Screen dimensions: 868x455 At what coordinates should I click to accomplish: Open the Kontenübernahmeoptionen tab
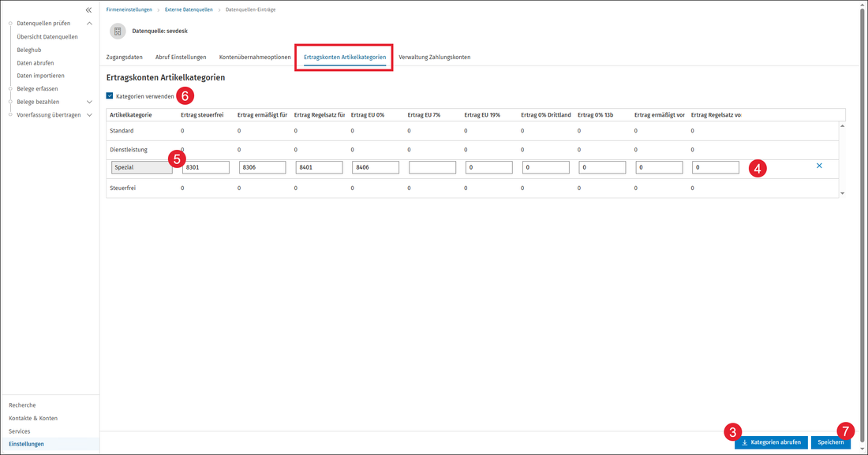tap(255, 57)
